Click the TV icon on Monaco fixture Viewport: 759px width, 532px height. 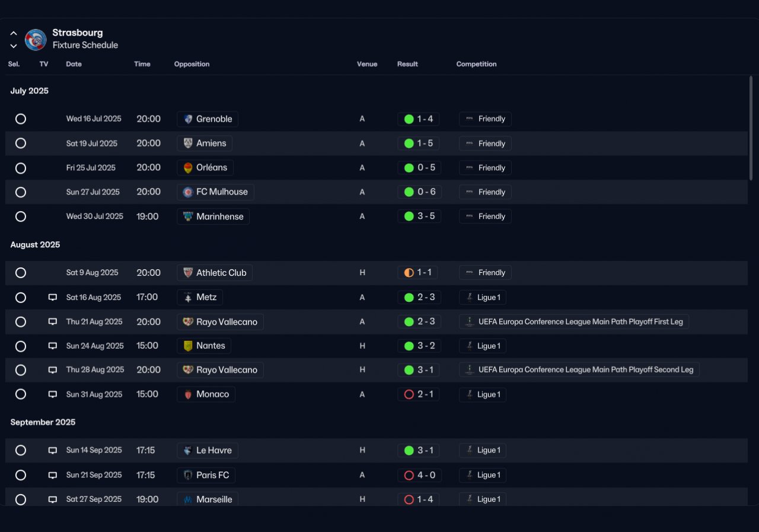(x=53, y=394)
